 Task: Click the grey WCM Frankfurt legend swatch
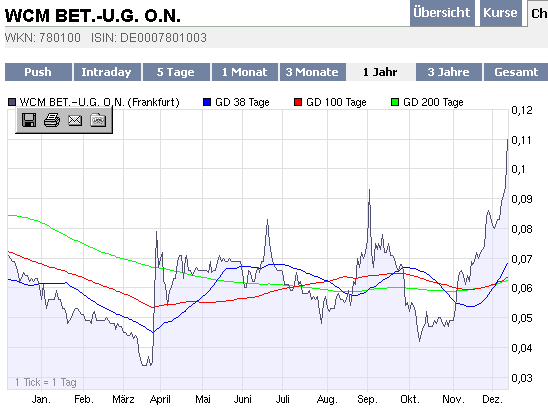12,102
